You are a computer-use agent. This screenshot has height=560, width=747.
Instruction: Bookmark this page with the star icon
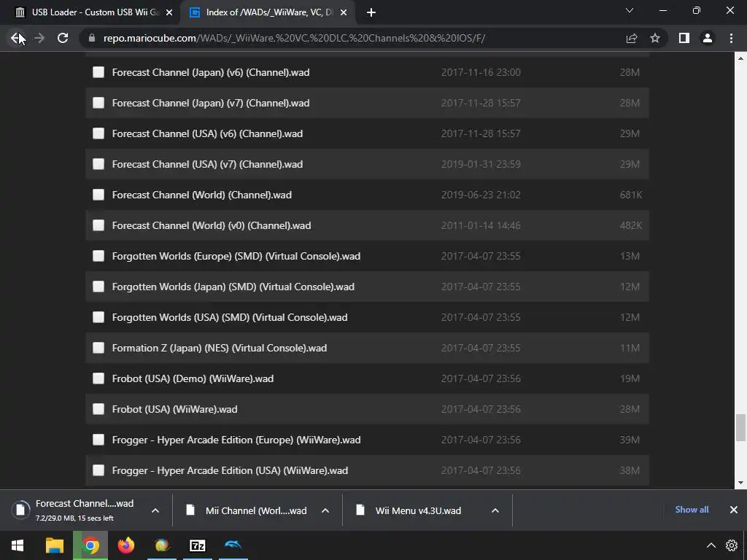tap(655, 38)
